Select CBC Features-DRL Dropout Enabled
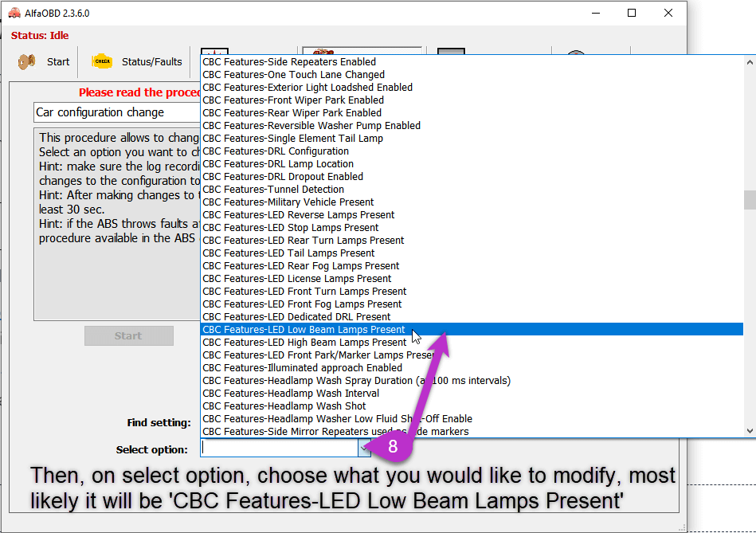The height and width of the screenshot is (533, 756). [x=472, y=177]
